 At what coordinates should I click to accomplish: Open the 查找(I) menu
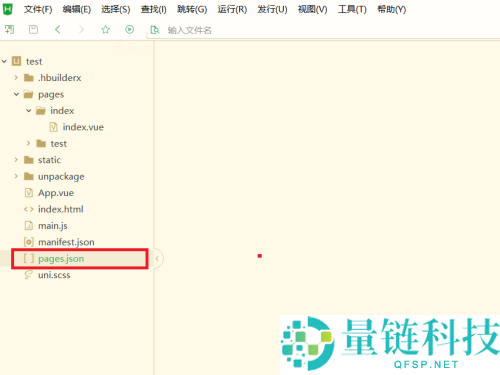(x=154, y=9)
